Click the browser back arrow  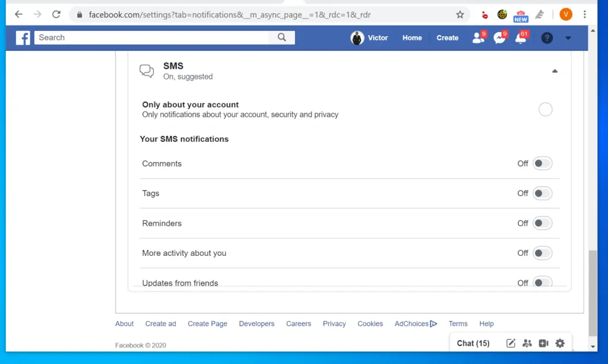point(18,15)
